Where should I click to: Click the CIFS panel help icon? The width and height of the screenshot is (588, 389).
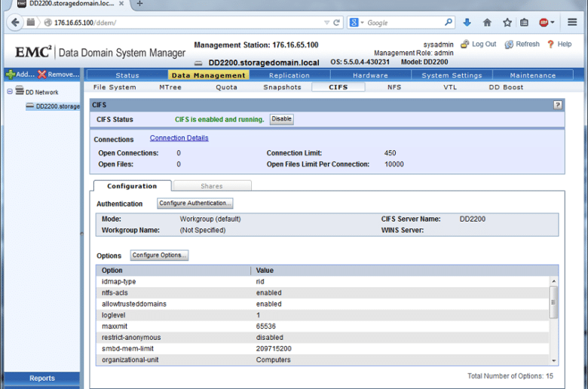pos(558,105)
